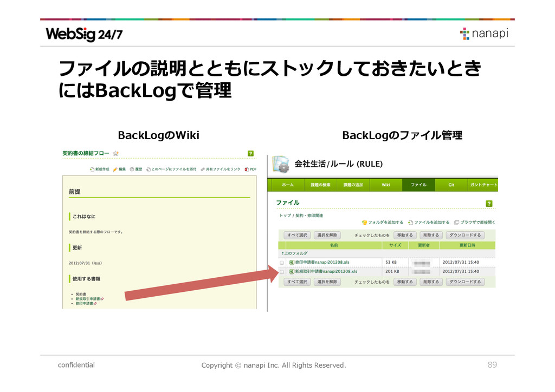Sort files by 名前 column header
The width and height of the screenshot is (555, 392).
click(334, 245)
